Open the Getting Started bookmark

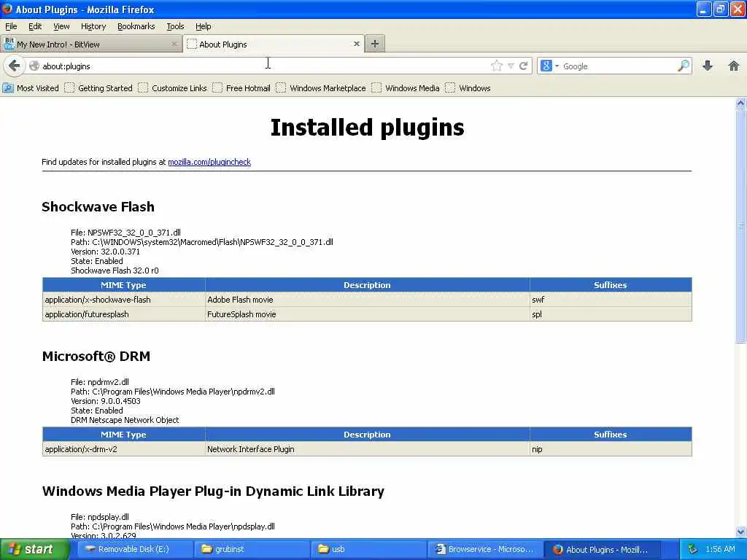click(x=99, y=88)
